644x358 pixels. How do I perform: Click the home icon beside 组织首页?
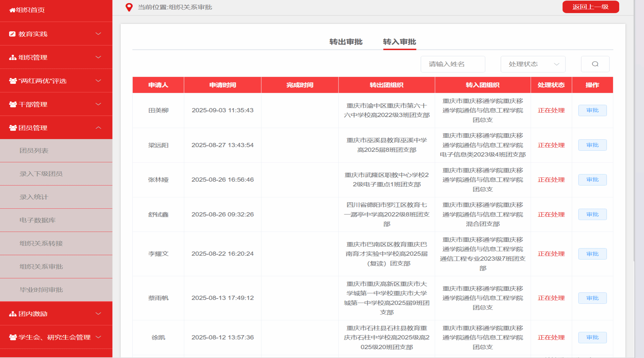click(x=12, y=10)
